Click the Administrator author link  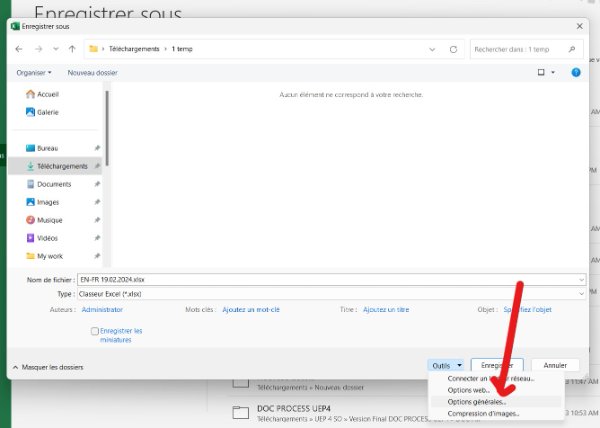click(x=102, y=309)
